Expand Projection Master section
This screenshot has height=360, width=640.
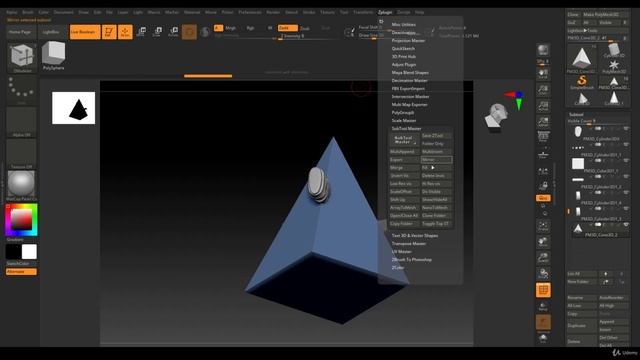click(x=408, y=40)
